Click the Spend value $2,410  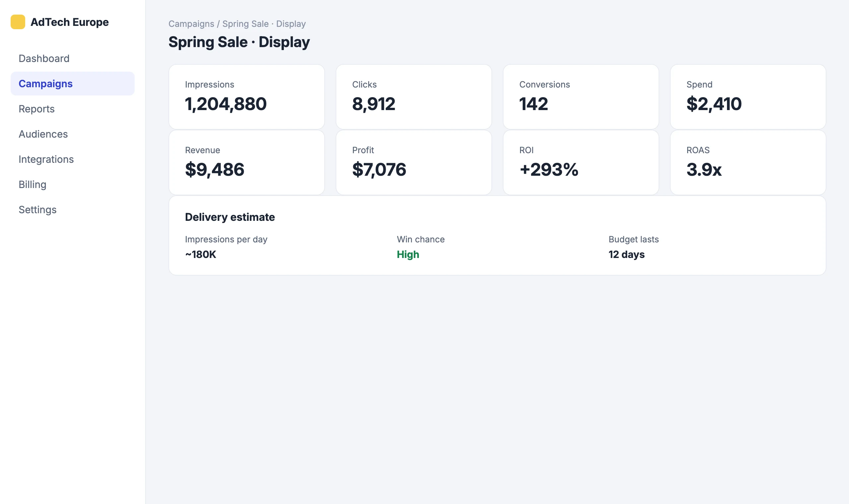pyautogui.click(x=714, y=103)
